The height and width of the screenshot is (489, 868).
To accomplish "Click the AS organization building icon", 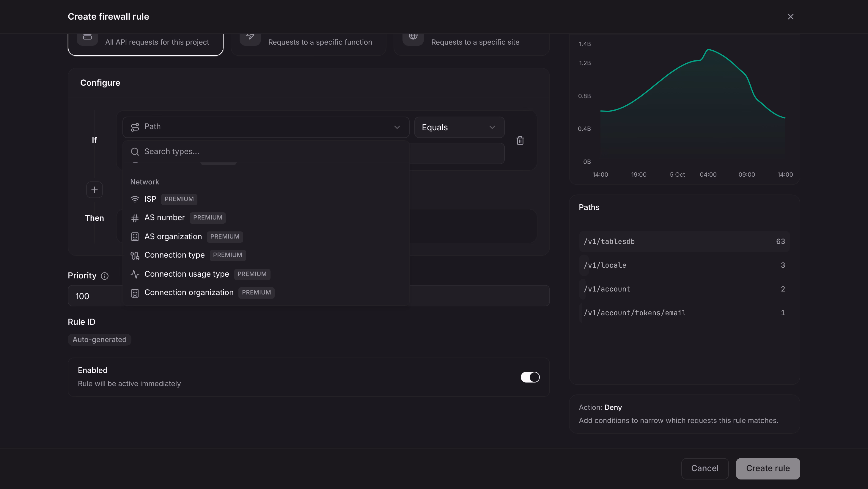I will pos(135,237).
